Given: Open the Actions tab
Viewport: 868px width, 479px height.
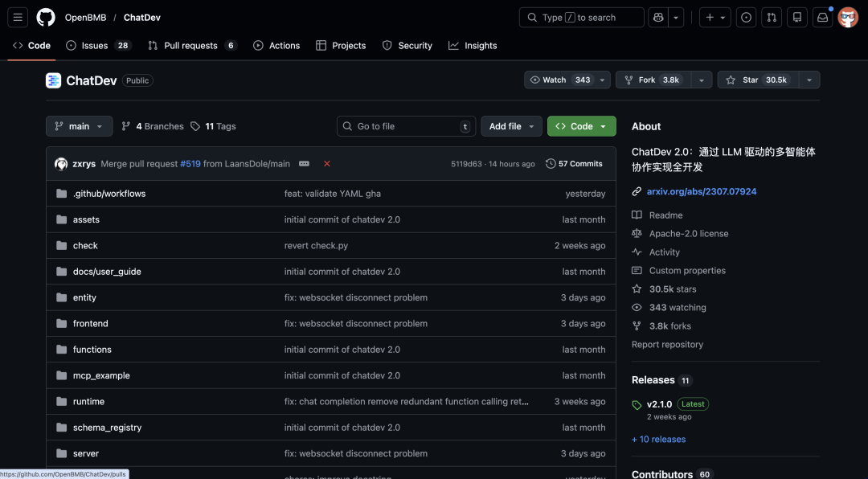Looking at the screenshot, I should coord(276,45).
